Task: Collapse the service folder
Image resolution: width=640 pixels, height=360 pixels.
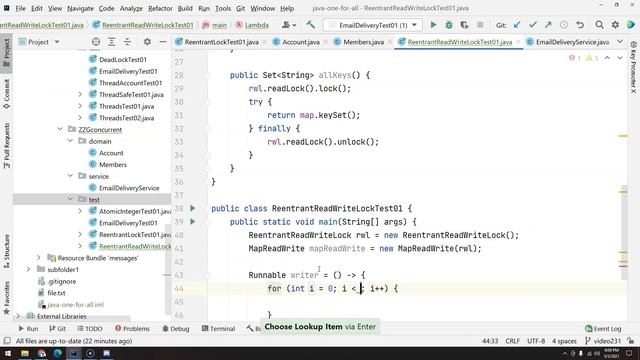Action: coord(70,176)
